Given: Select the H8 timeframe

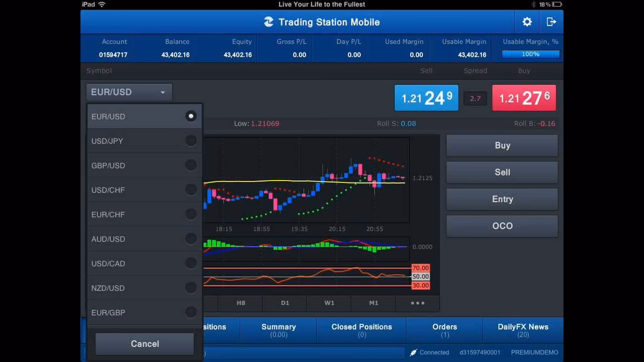Looking at the screenshot, I should point(241,303).
